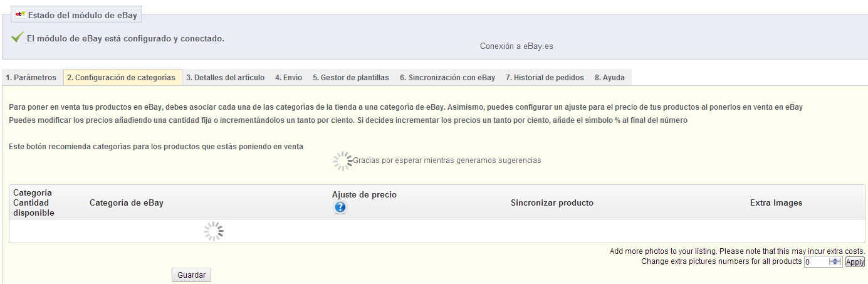Viewport: 868px width, 284px height.
Task: Click the Guardar button
Action: pos(192,275)
